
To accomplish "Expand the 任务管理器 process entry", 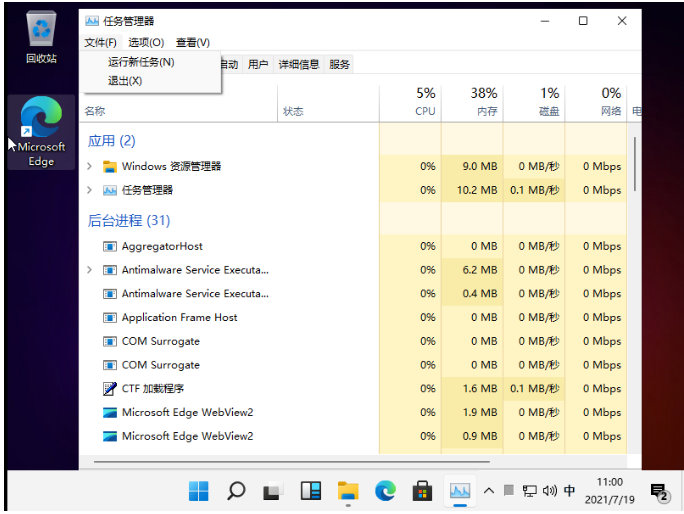I will pyautogui.click(x=90, y=190).
